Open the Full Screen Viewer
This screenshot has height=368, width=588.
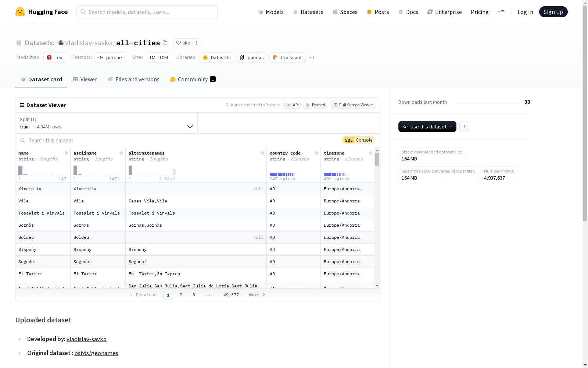click(353, 105)
